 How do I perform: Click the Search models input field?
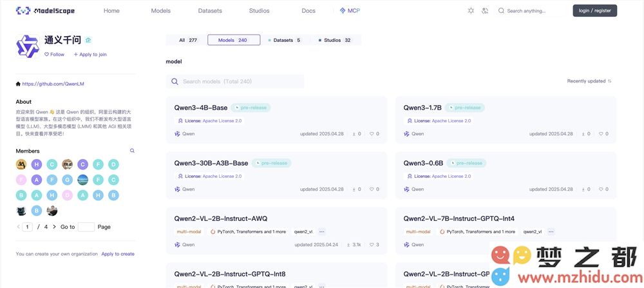click(235, 81)
